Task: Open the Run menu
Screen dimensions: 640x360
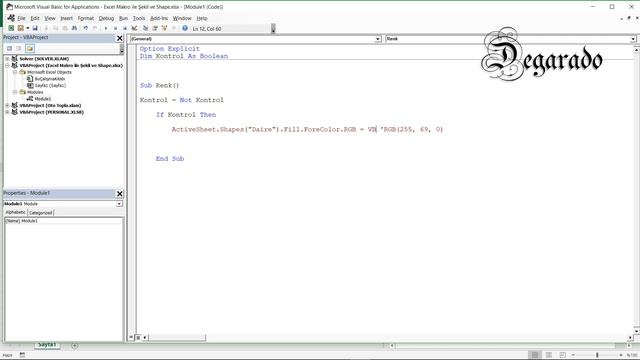Action: pos(123,18)
